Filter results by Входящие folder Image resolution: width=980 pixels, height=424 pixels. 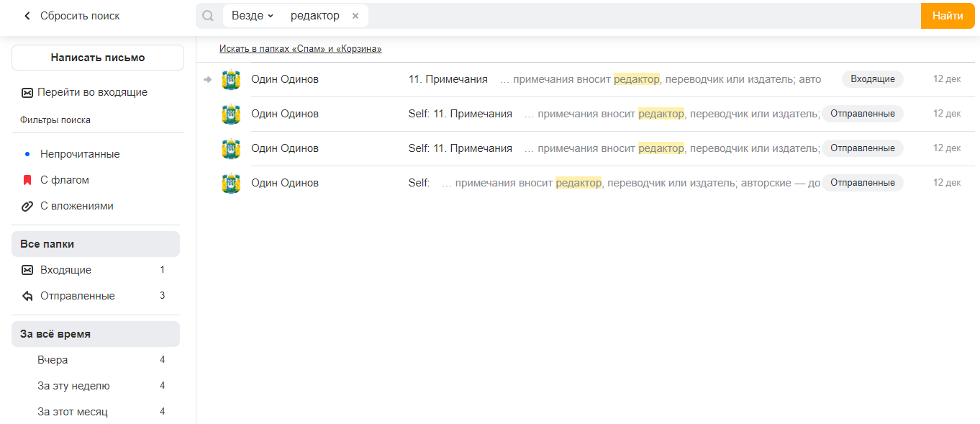tap(65, 270)
